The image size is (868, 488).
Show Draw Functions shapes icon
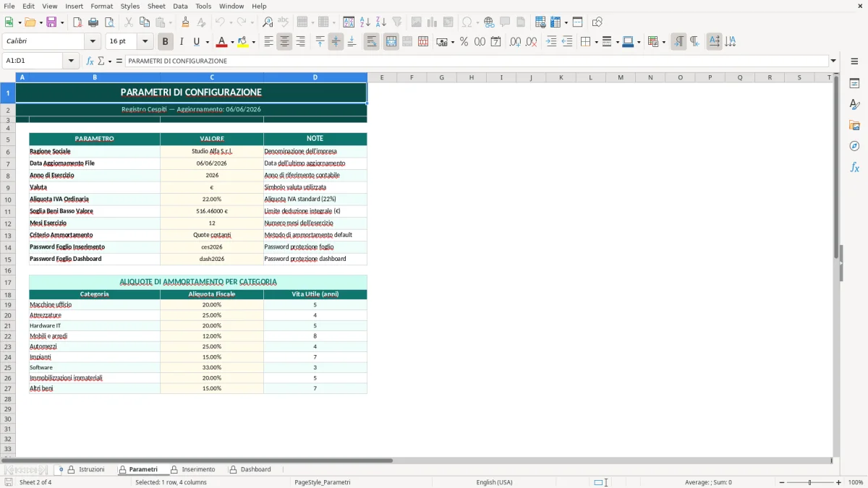click(597, 22)
